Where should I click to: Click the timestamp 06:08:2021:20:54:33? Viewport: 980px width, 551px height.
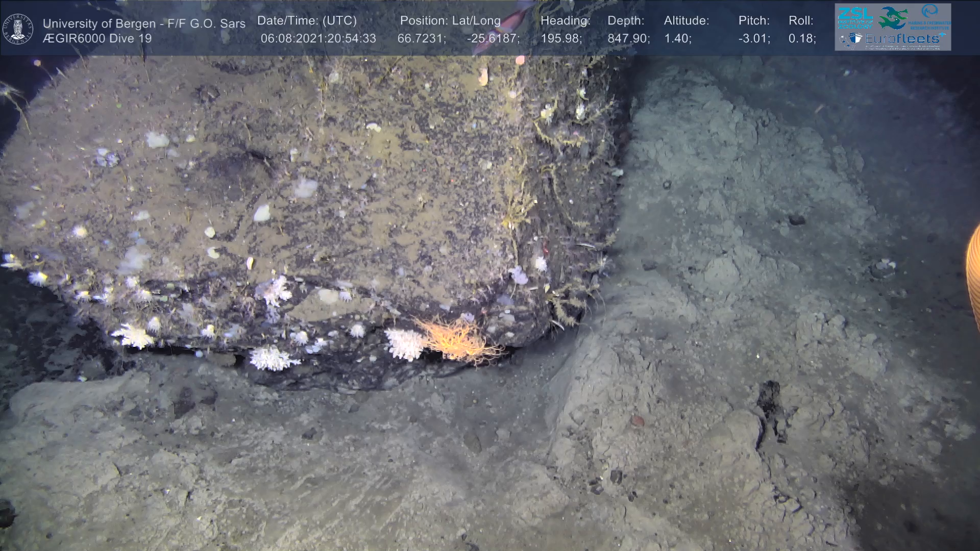[318, 39]
